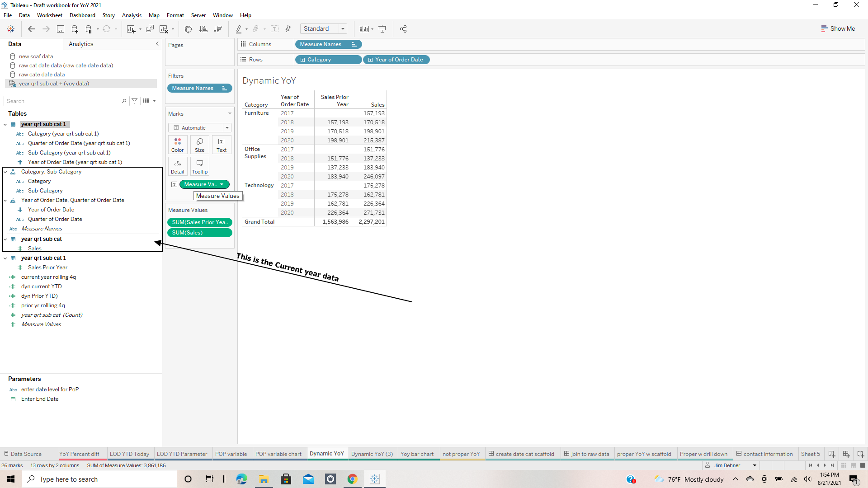The width and height of the screenshot is (868, 488).
Task: Click the SUM Sales Prior Year pill
Action: pyautogui.click(x=200, y=222)
